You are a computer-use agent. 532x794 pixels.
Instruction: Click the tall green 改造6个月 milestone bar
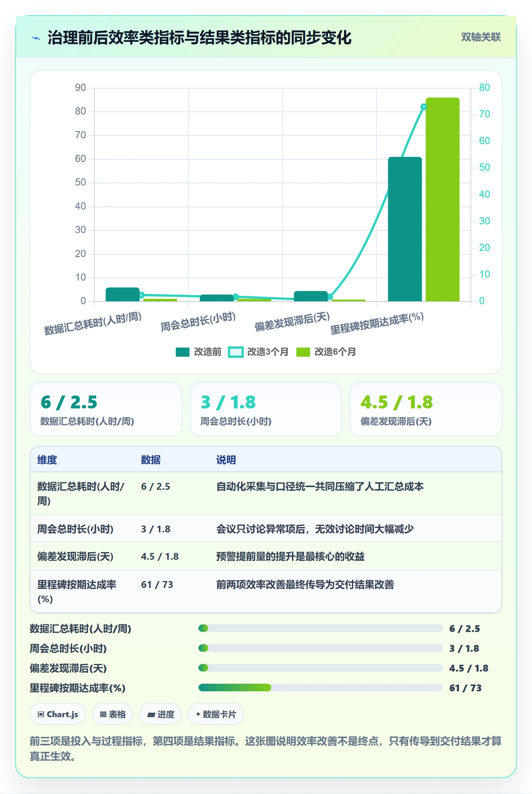442,200
